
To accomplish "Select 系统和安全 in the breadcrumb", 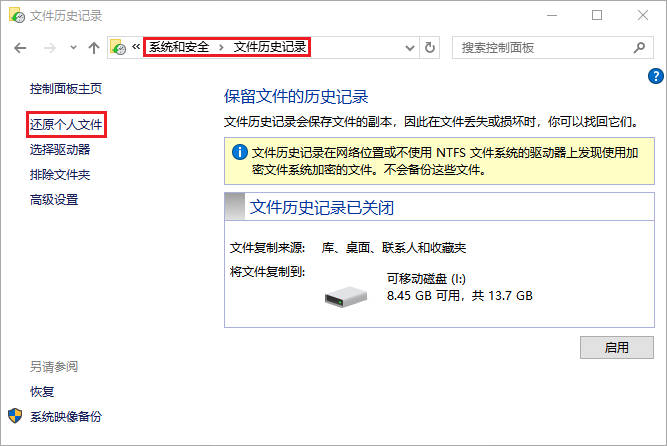I will coord(179,47).
